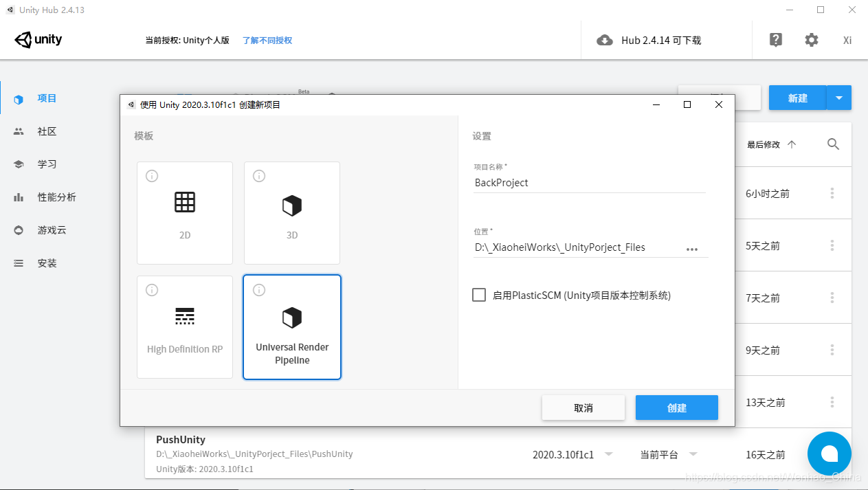This screenshot has height=490, width=868.
Task: Open Hub settings gear icon
Action: (x=812, y=40)
